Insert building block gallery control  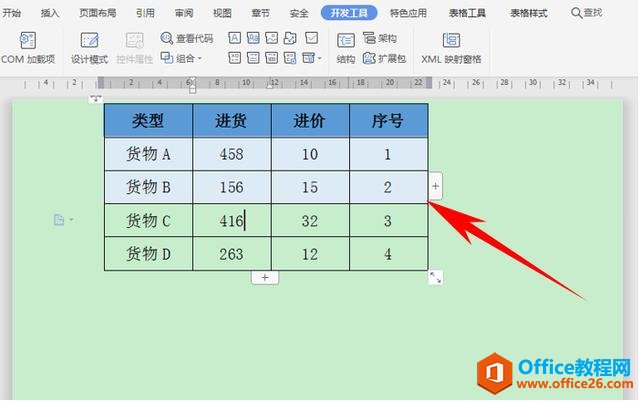point(290,38)
